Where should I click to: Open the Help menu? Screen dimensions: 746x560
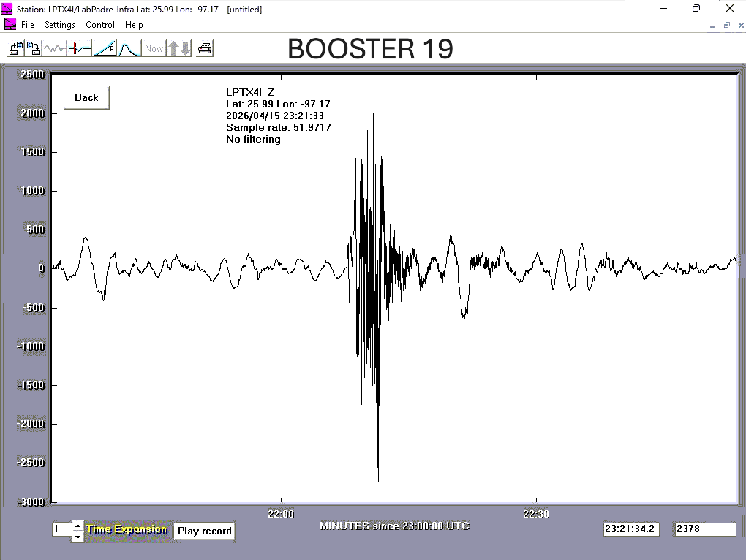pyautogui.click(x=134, y=25)
